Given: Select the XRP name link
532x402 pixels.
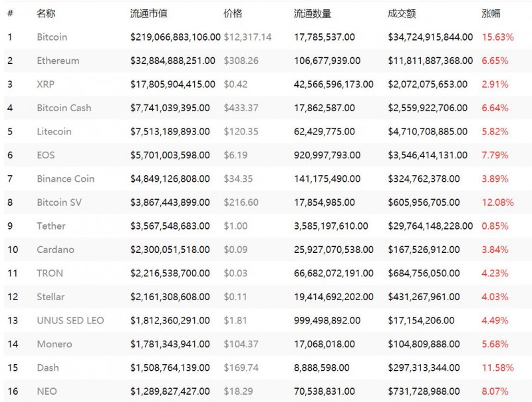Looking at the screenshot, I should (45, 85).
